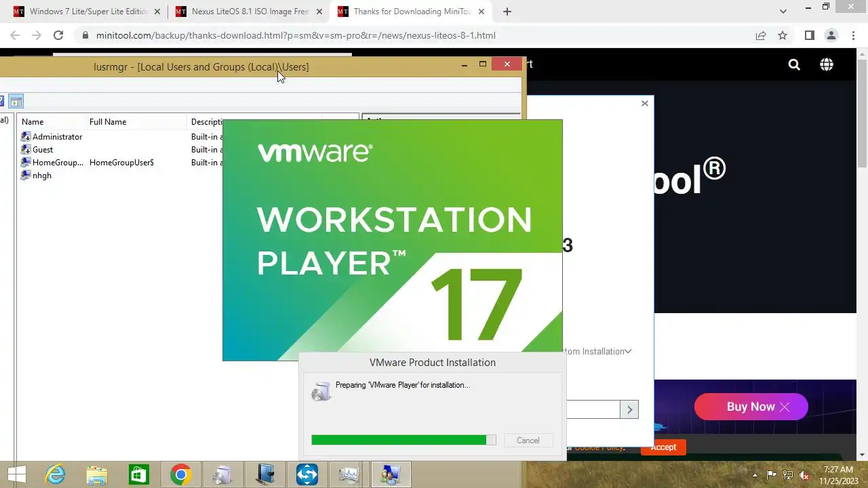
Task: Click the arrow button beside the path field
Action: [x=629, y=409]
